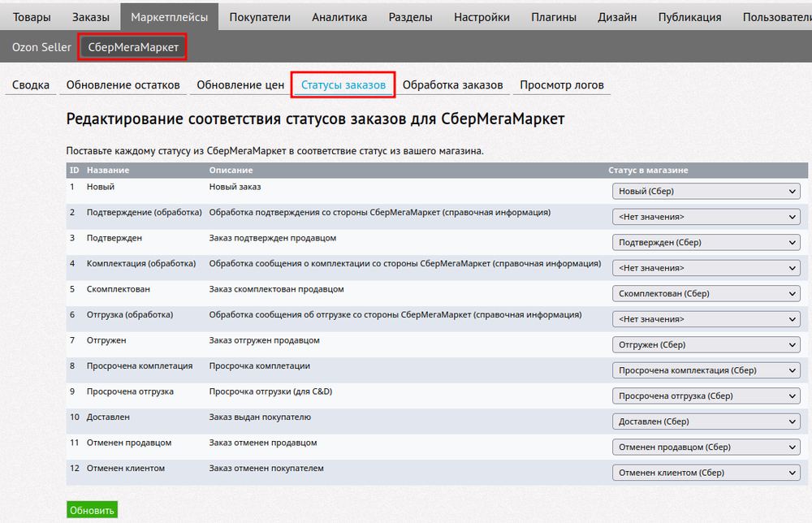Click the description text 'Новый заказ'
This screenshot has height=523, width=812.
(x=235, y=187)
